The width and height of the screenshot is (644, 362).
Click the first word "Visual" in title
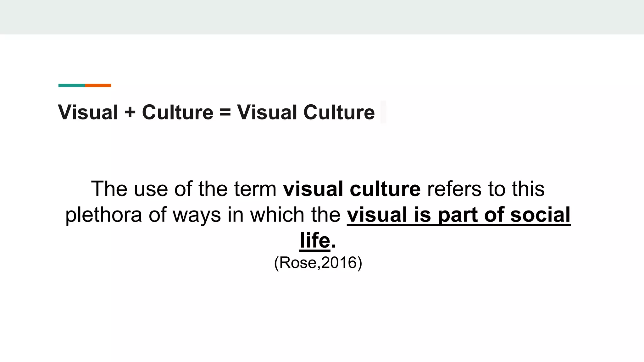pyautogui.click(x=88, y=112)
